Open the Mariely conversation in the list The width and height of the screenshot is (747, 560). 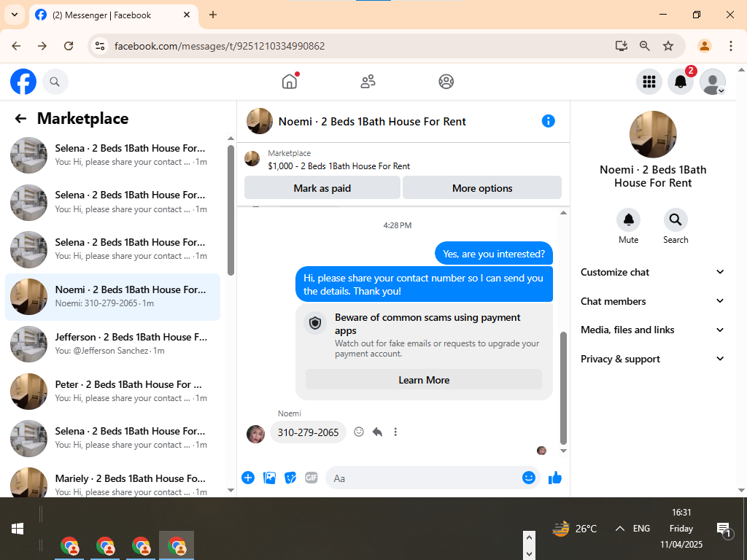113,482
